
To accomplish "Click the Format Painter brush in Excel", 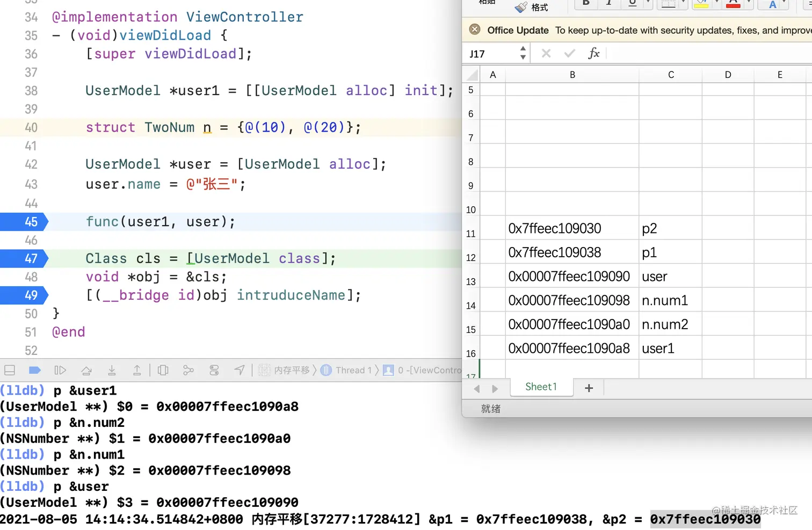I will coord(521,7).
